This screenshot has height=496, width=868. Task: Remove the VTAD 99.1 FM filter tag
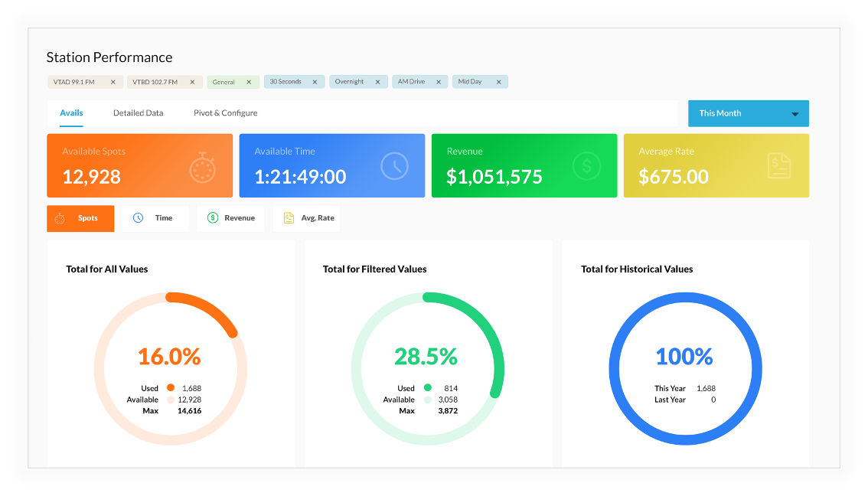click(x=113, y=82)
